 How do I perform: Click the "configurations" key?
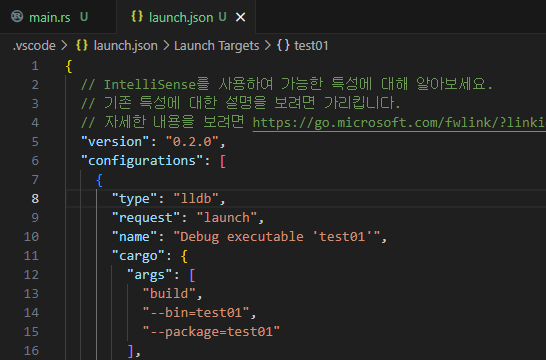pyautogui.click(x=142, y=161)
